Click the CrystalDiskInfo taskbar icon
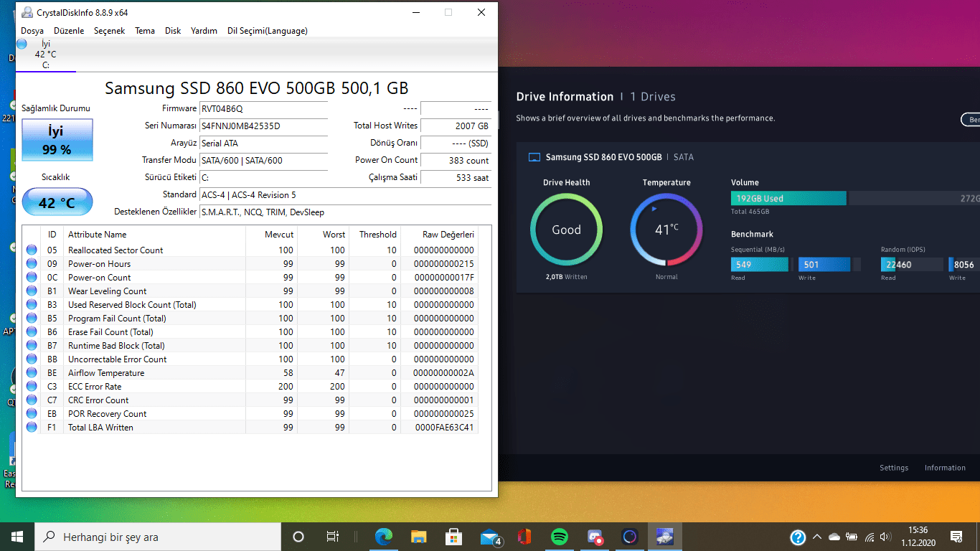Screen dimensions: 980x551 point(665,537)
